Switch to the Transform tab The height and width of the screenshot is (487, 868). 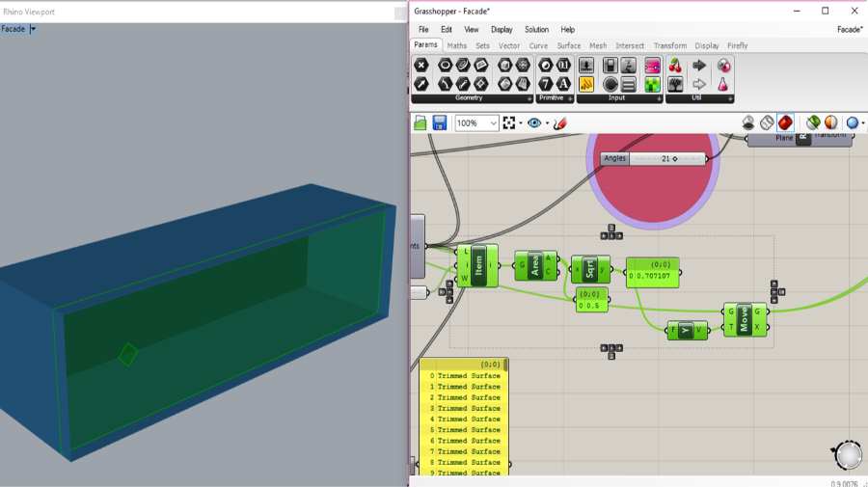coord(670,46)
